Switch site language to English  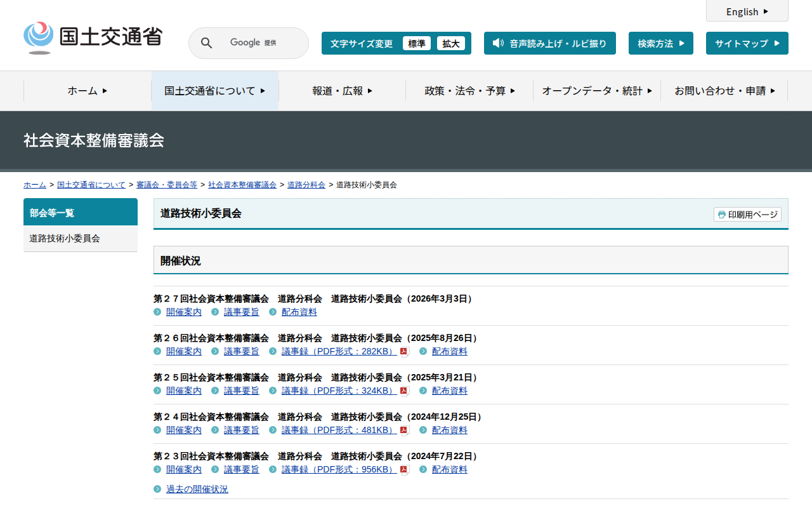[x=747, y=11]
